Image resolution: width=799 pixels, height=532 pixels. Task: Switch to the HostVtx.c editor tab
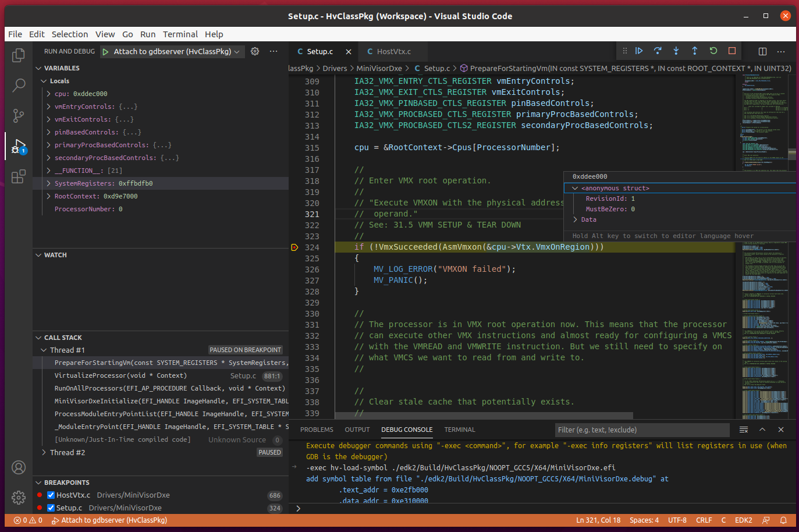[x=389, y=51]
